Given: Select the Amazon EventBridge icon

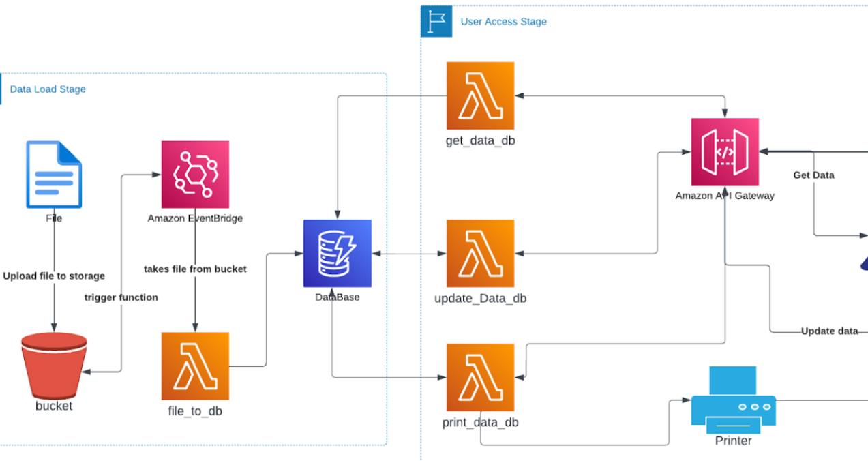Looking at the screenshot, I should click(195, 175).
